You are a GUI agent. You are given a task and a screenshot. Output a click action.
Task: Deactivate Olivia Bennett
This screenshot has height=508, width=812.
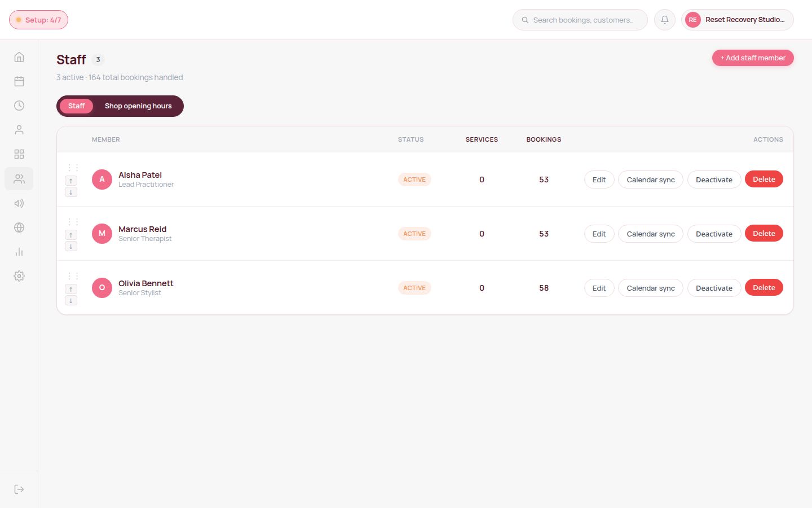(714, 288)
